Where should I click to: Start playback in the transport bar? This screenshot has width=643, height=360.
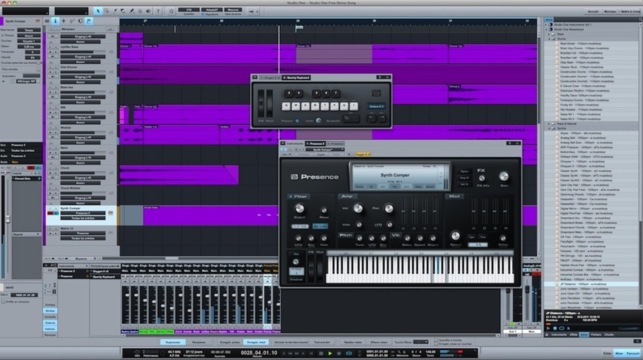point(330,353)
